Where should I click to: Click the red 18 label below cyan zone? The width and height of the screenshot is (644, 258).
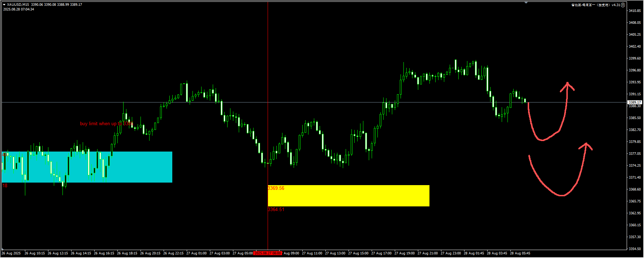pyautogui.click(x=5, y=186)
